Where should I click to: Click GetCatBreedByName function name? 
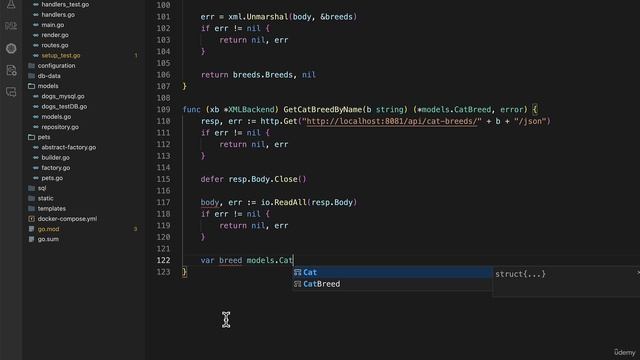coord(322,109)
